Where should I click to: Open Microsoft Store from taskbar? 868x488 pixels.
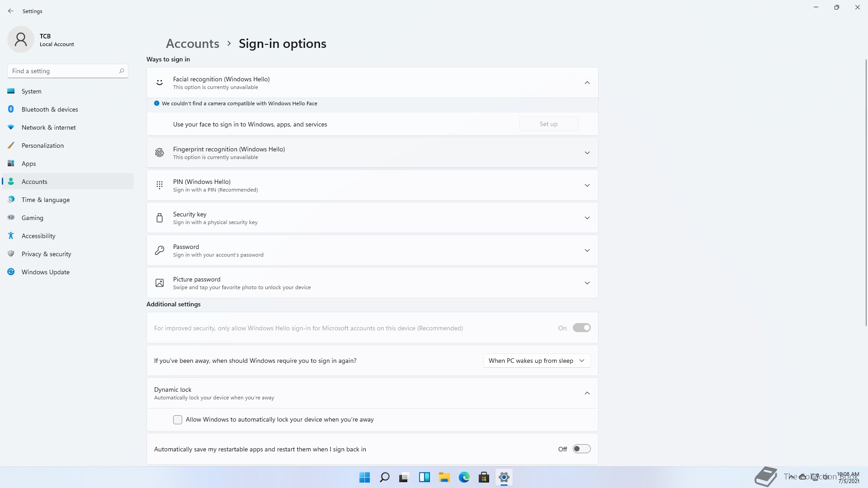[x=484, y=477]
